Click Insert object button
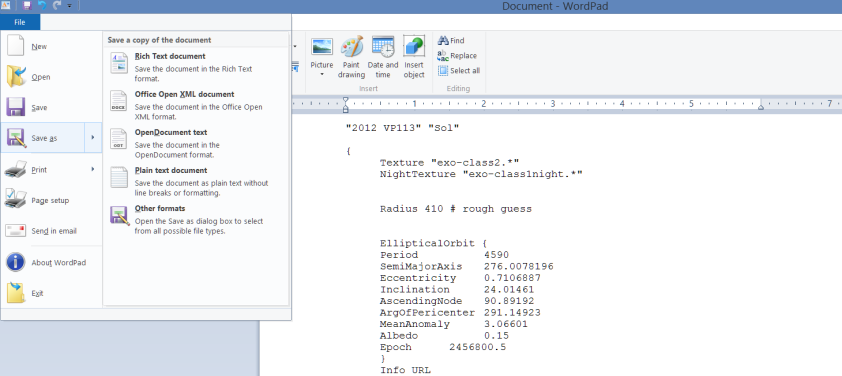The image size is (842, 376). (x=414, y=57)
